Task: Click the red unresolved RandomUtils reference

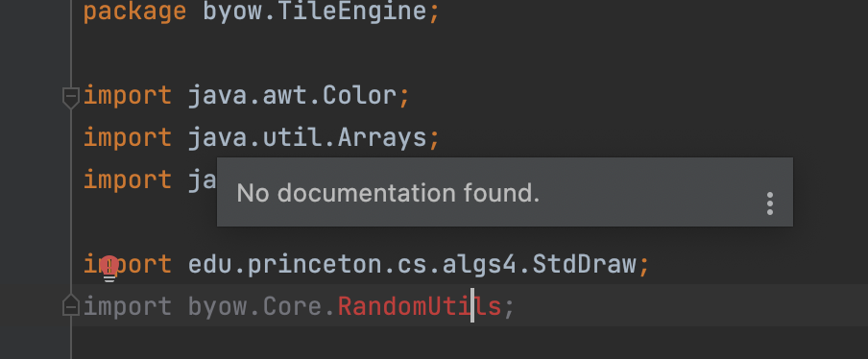Action: [420, 306]
